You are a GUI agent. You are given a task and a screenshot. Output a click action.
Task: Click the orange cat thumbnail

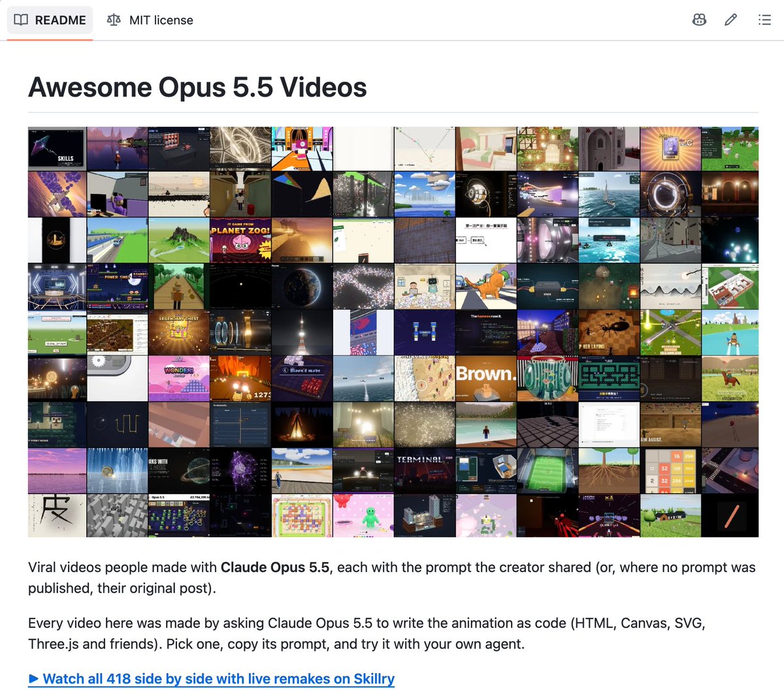pyautogui.click(x=486, y=287)
